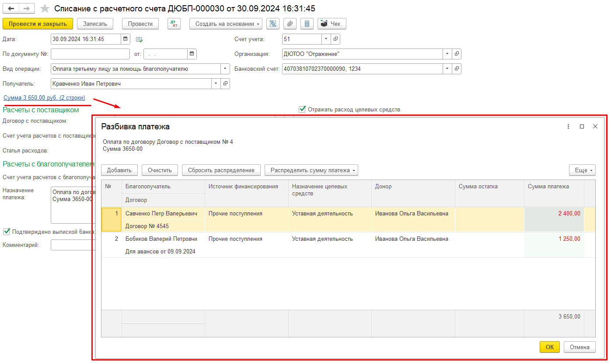611x364 pixels.
Task: Open the Еще menu in dialog
Action: pos(582,170)
